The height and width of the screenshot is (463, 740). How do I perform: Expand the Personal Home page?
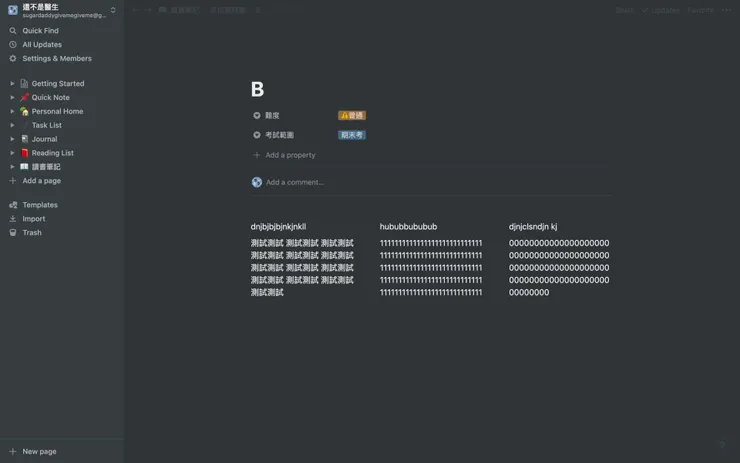[12, 111]
